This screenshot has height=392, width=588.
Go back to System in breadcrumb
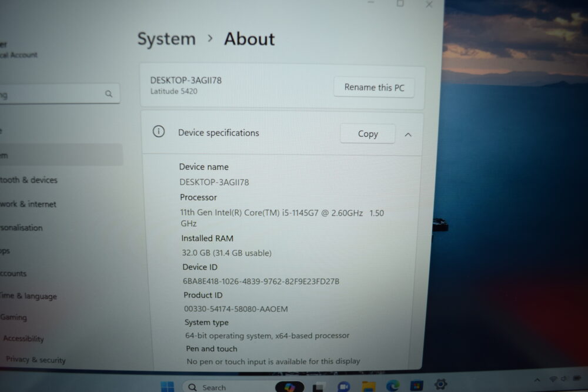click(x=166, y=39)
